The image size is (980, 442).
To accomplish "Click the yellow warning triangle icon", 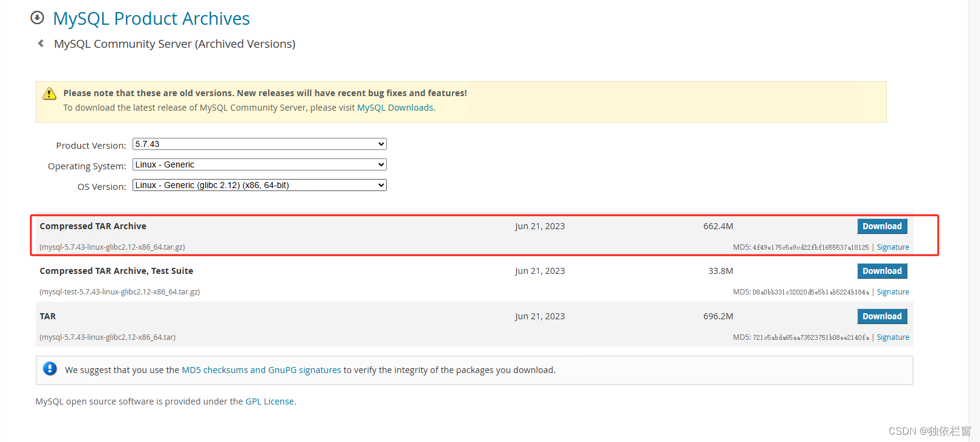I will click(50, 94).
